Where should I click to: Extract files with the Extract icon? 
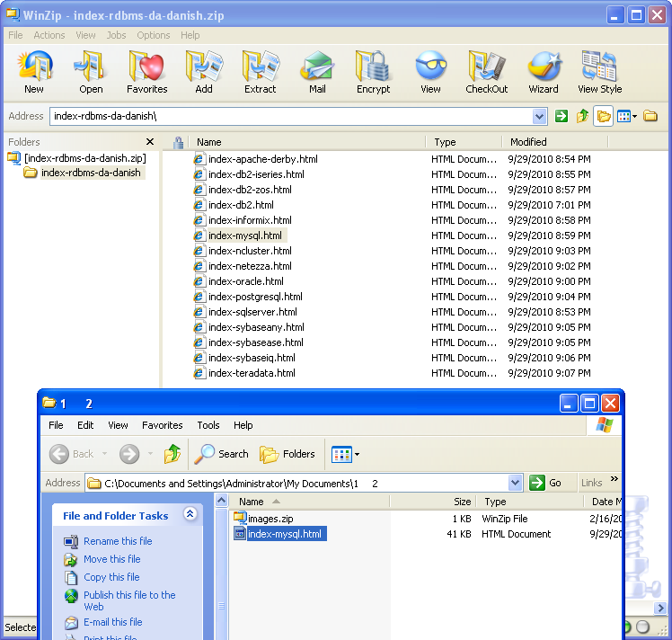(261, 71)
